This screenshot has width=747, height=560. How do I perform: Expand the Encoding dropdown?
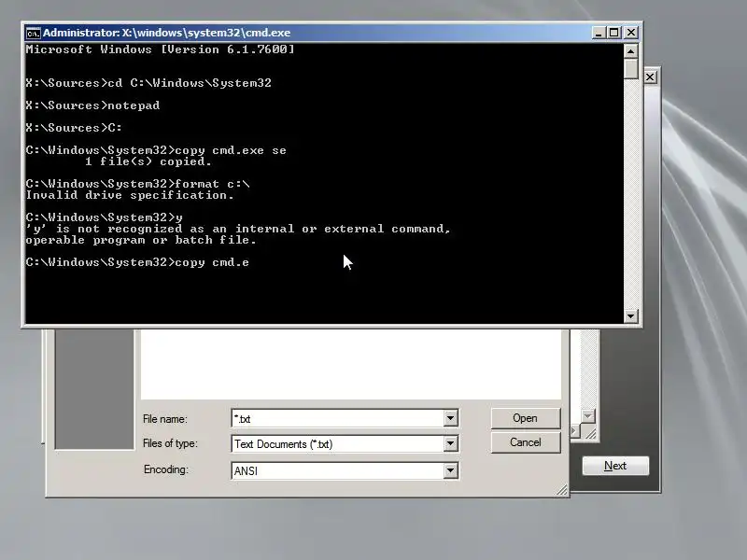tap(450, 470)
